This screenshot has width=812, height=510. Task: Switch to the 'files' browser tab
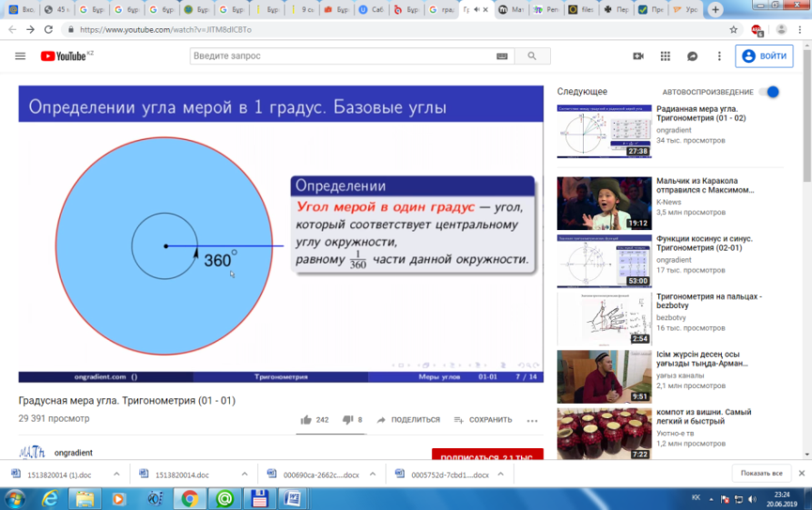point(582,9)
